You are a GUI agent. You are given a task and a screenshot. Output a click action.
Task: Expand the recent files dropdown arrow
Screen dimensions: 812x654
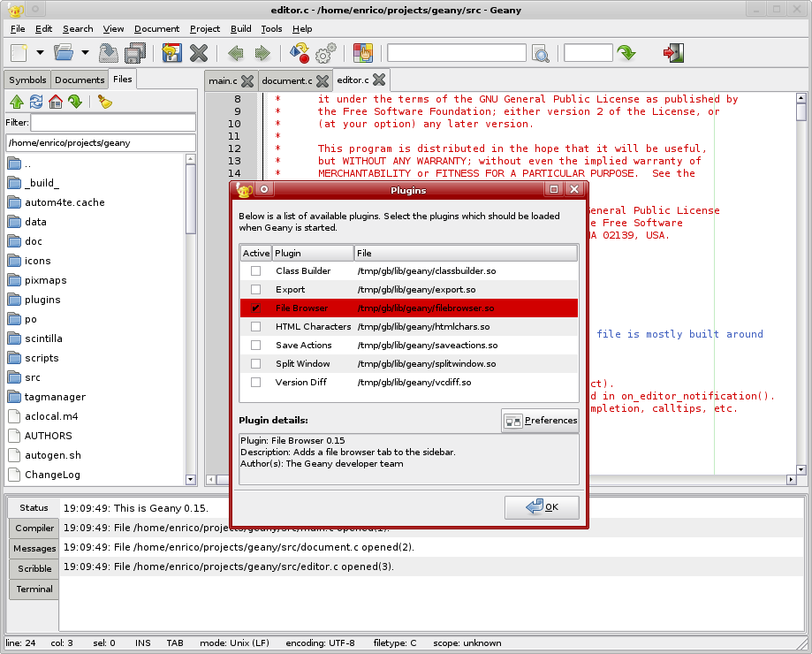tap(85, 52)
